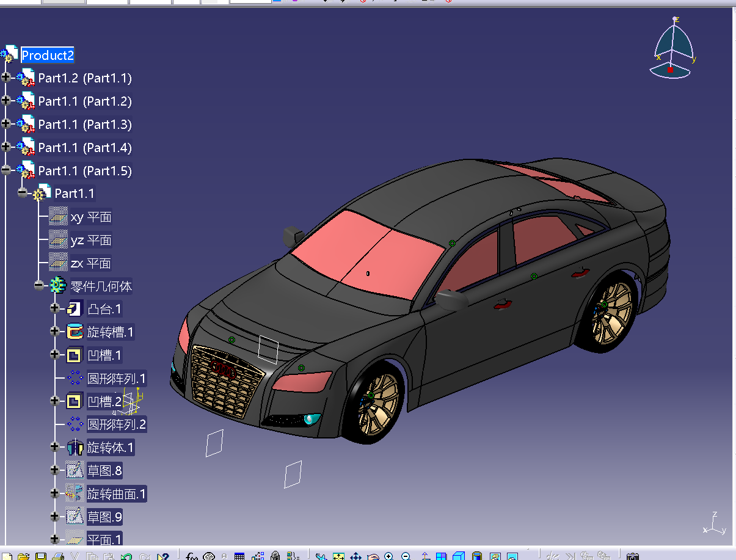
Task: Select Product2 root in the tree
Action: click(48, 56)
